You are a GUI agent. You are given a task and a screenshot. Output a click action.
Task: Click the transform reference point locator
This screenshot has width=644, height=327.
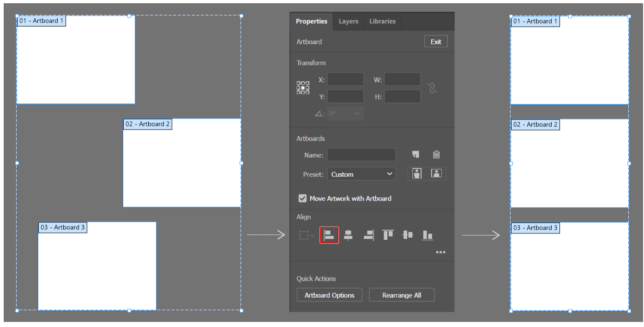[x=303, y=87]
